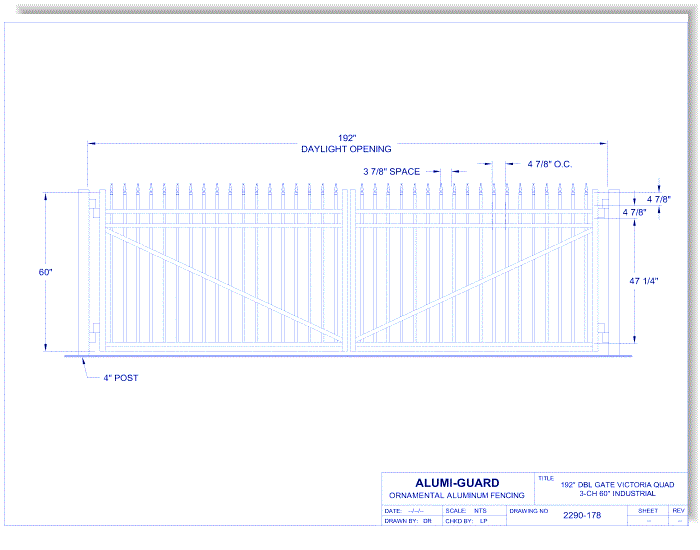The width and height of the screenshot is (700, 550).
Task: Click the TITLE field label
Action: coord(546,478)
